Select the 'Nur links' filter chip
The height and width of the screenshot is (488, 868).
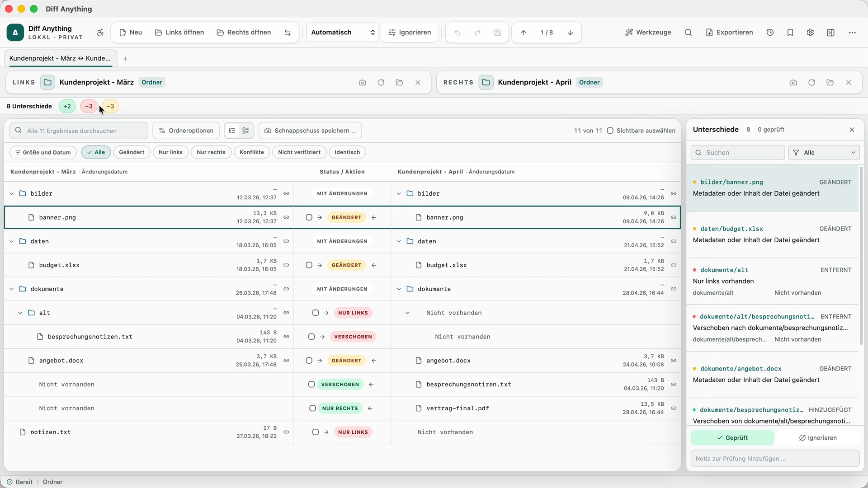click(170, 152)
